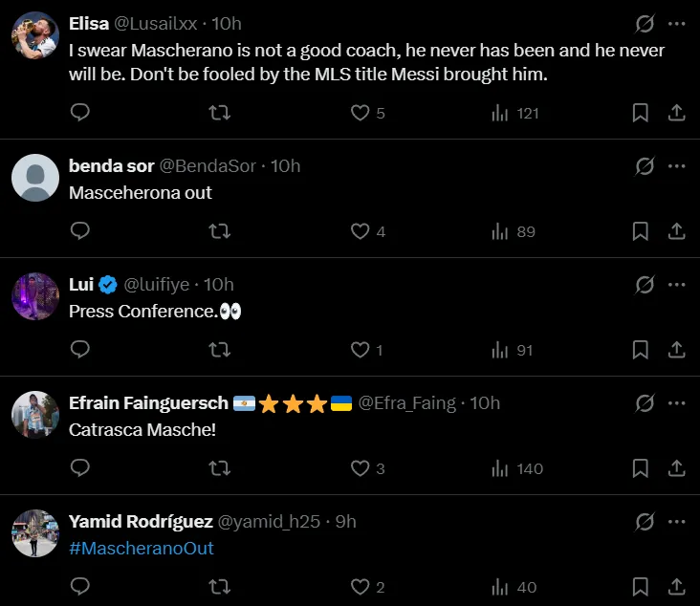This screenshot has height=606, width=700.
Task: Bookmark Efrain Fainguersch's tweet
Action: 641,468
